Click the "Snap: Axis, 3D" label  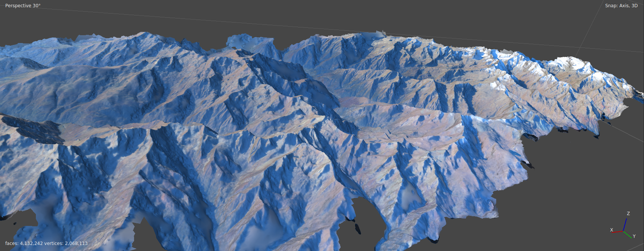(x=621, y=6)
